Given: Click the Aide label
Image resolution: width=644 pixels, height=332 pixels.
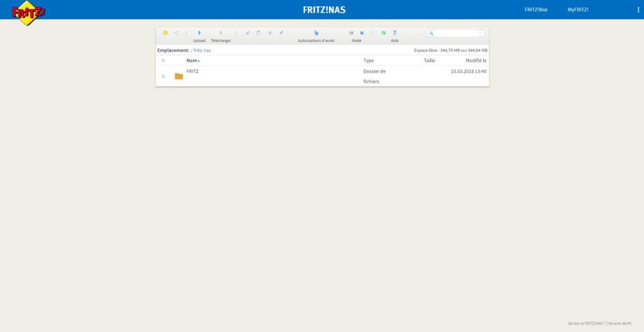Looking at the screenshot, I should pos(395,40).
